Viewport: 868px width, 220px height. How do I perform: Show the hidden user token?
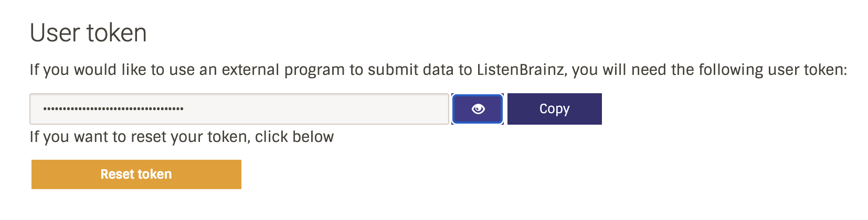click(478, 109)
